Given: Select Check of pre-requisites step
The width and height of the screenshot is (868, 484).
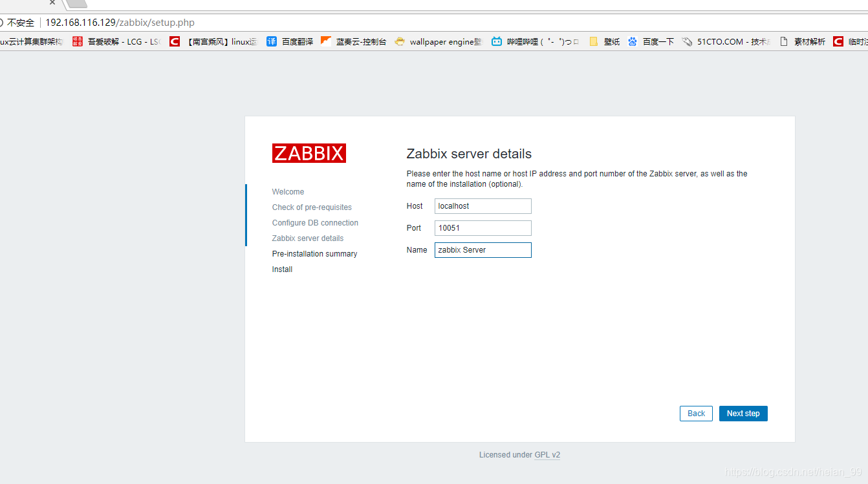Looking at the screenshot, I should [312, 207].
